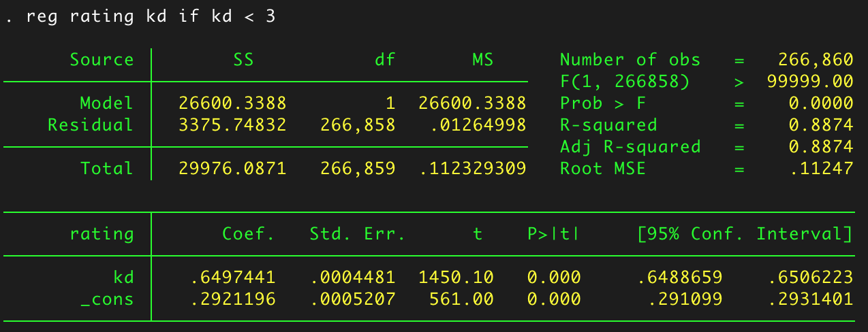This screenshot has height=332, width=868.
Task: Select the 'SS' column header
Action: 243,60
